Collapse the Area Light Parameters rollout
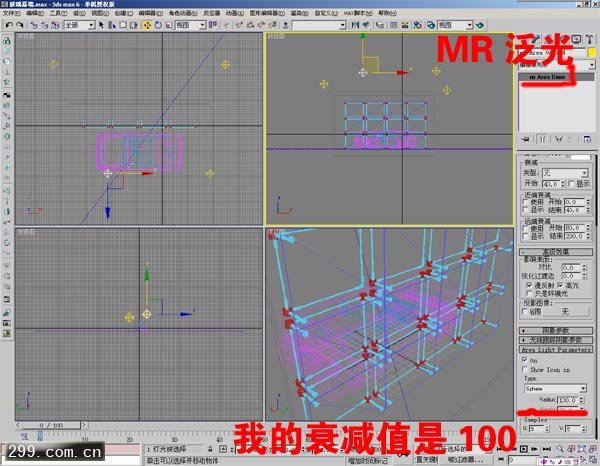600x466 pixels. pyautogui.click(x=556, y=349)
